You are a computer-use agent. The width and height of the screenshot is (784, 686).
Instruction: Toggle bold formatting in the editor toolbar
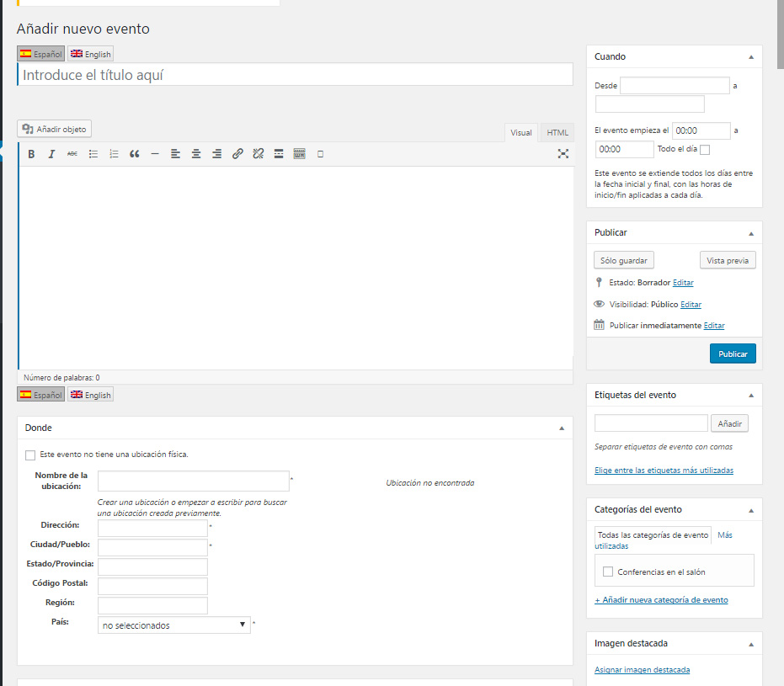tap(31, 154)
